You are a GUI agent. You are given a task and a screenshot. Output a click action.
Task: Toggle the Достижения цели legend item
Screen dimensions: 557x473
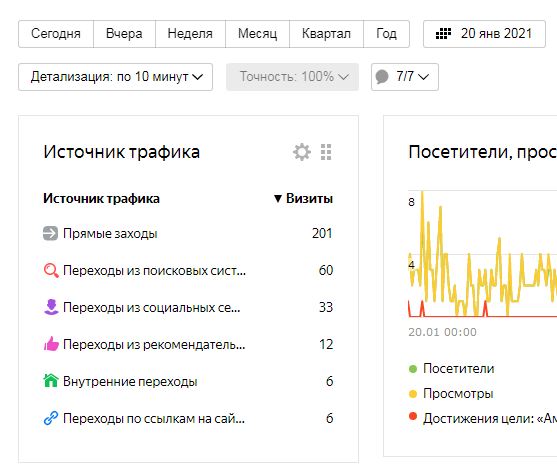(x=483, y=418)
